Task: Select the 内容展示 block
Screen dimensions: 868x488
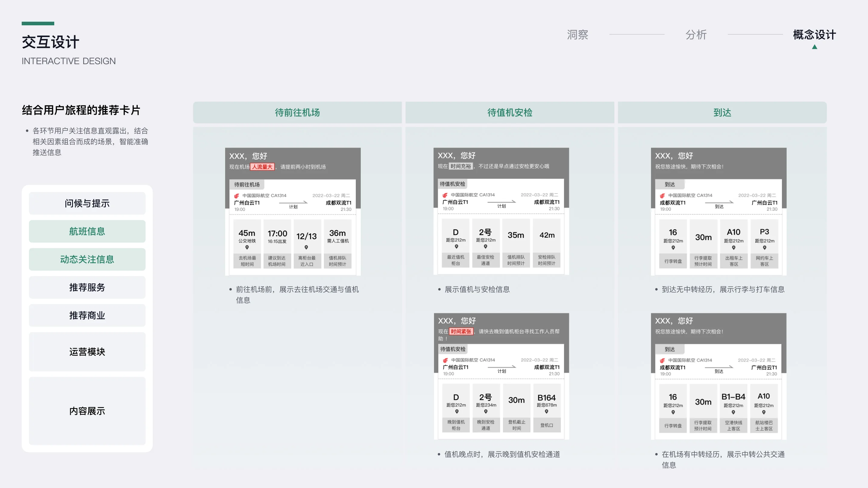Action: [x=87, y=411]
